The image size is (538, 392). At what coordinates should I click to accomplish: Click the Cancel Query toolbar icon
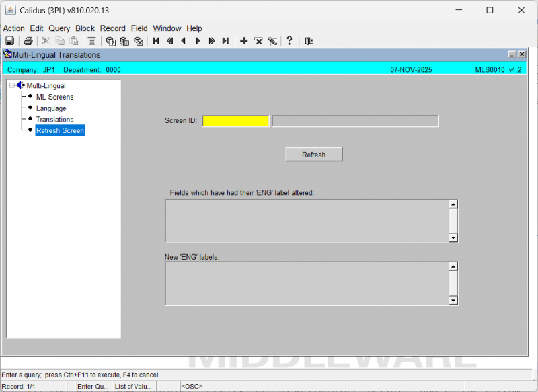coord(139,41)
